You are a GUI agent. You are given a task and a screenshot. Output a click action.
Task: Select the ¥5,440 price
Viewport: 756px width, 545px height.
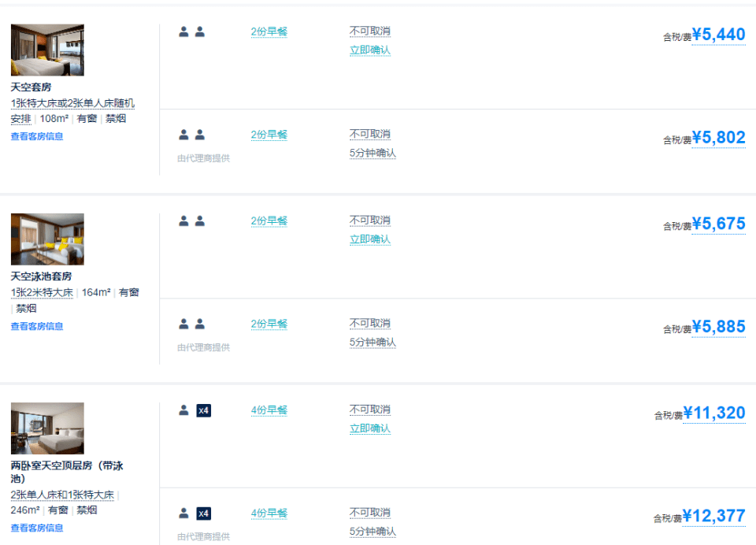coord(718,35)
